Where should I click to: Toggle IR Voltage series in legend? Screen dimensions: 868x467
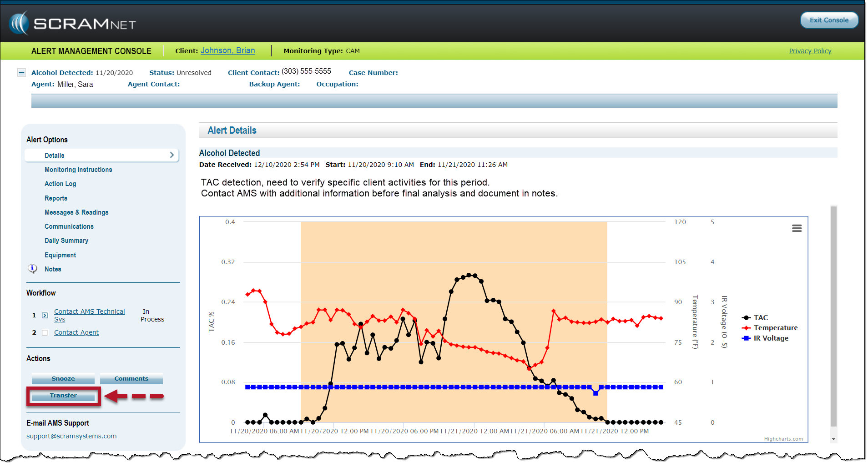tap(771, 338)
